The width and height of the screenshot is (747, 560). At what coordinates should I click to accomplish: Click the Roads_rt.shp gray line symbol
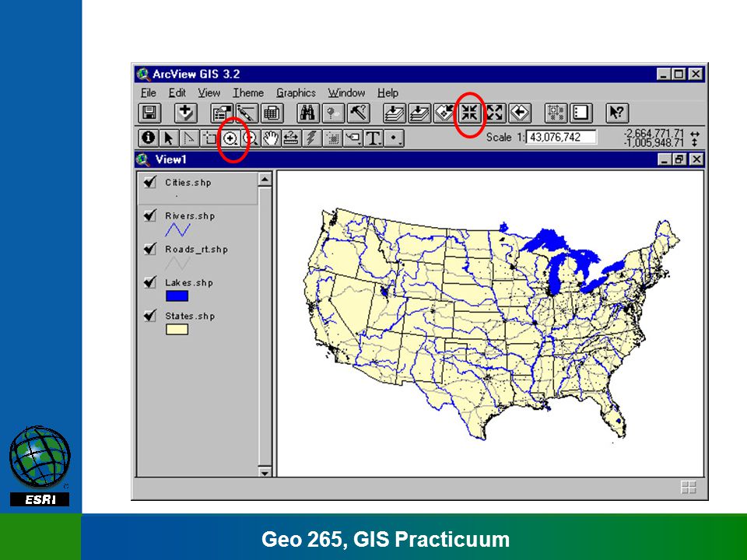[177, 263]
